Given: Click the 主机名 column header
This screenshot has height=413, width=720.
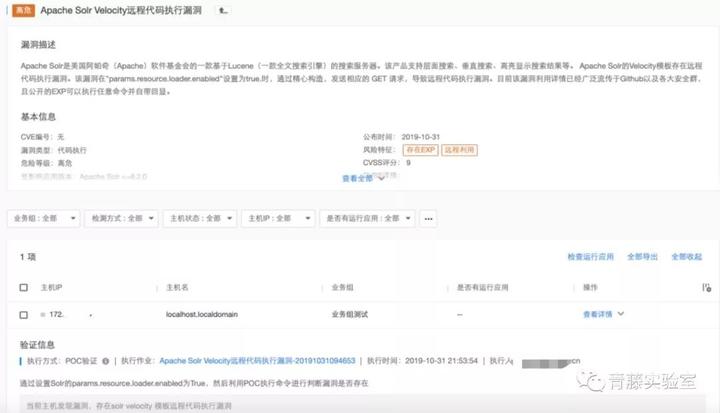Looking at the screenshot, I should pos(177,288).
